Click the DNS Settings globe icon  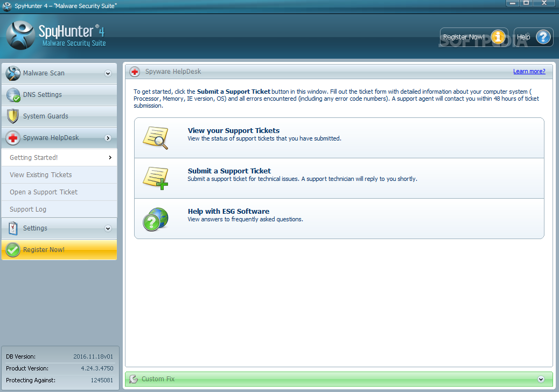[13, 95]
